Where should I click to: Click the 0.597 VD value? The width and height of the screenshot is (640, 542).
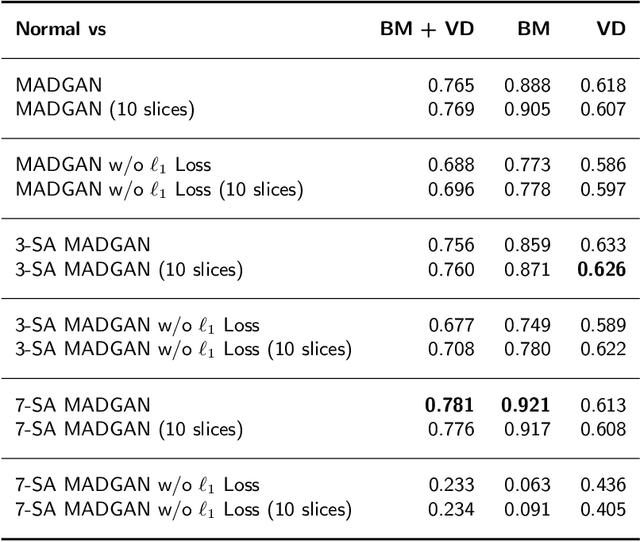(603, 188)
